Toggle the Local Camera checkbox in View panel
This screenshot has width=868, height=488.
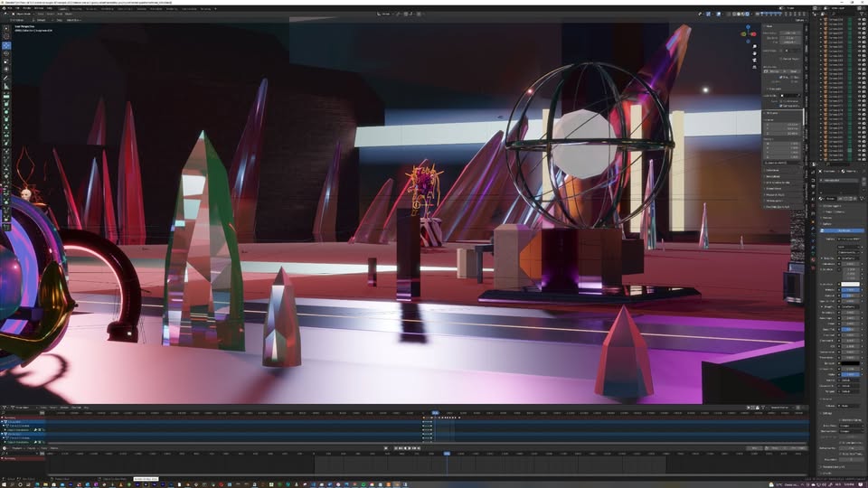781,51
